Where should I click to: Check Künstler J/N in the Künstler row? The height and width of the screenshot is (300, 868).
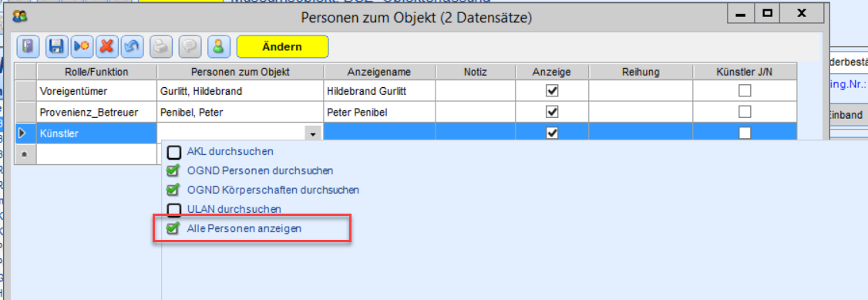click(745, 133)
